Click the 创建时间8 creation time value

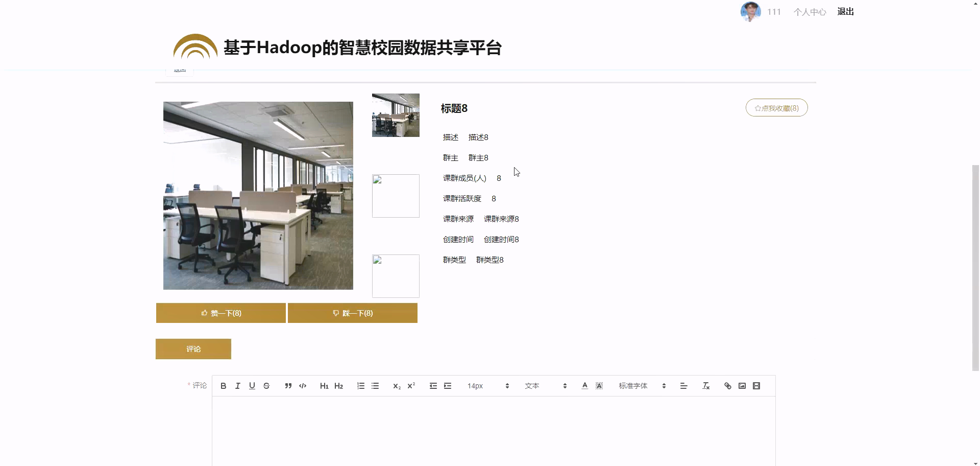click(x=501, y=240)
